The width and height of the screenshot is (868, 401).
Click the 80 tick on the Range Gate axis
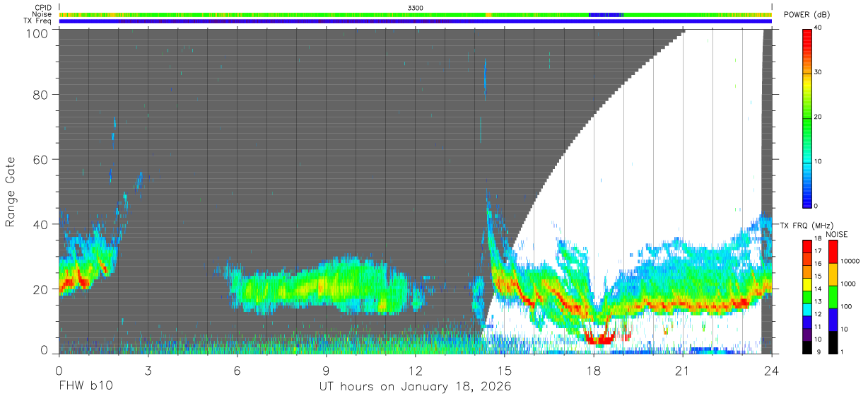click(x=42, y=95)
